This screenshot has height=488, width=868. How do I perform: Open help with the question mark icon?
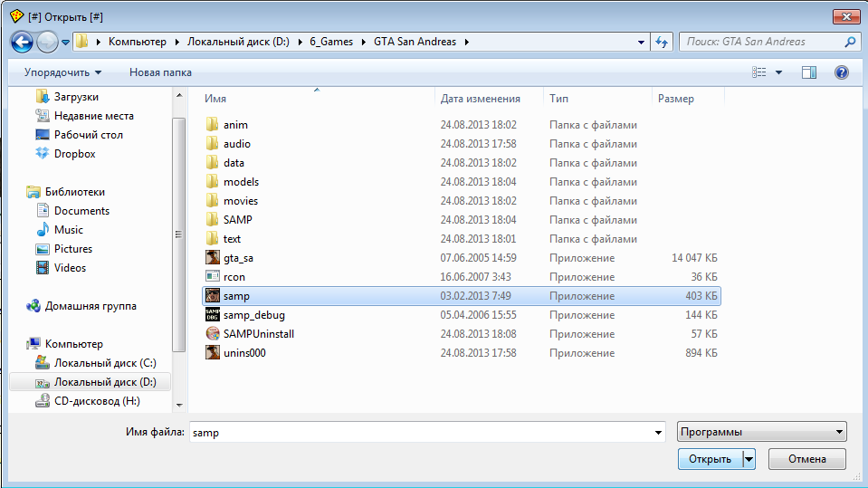(x=842, y=72)
